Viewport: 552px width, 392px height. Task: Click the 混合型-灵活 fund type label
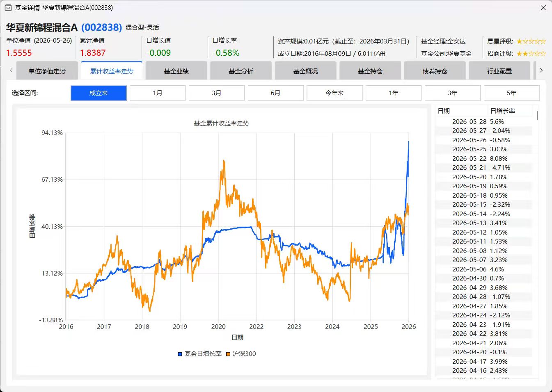142,27
